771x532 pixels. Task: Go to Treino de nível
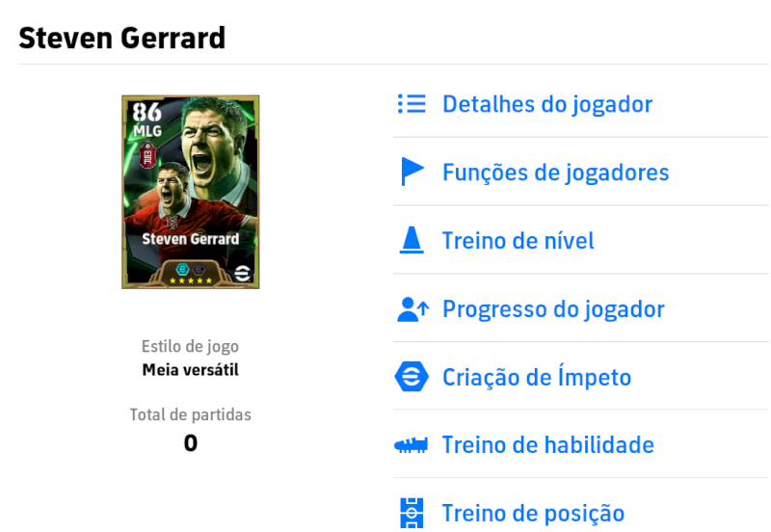point(518,241)
